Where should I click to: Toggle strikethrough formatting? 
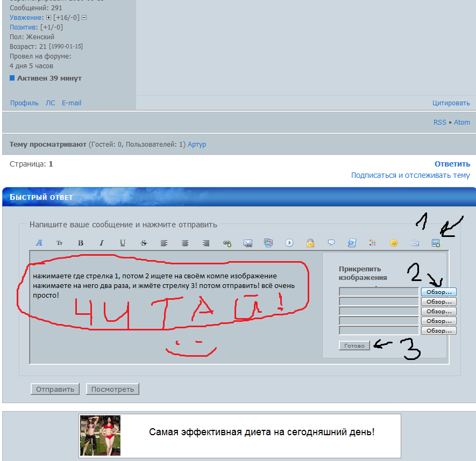click(144, 243)
